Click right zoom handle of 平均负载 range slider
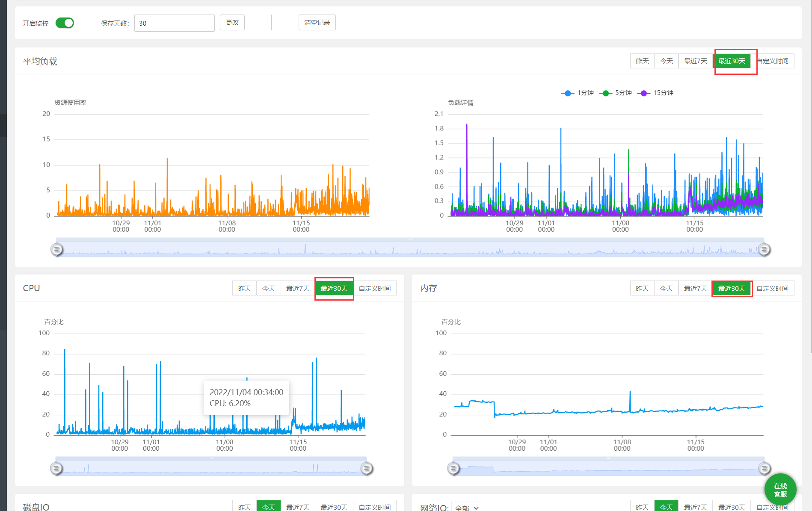This screenshot has height=511, width=812. [764, 249]
